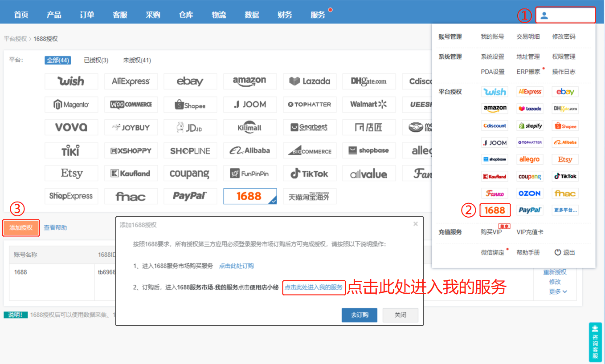Pick the Walmart platform tile
This screenshot has width=605, height=364.
point(369,105)
